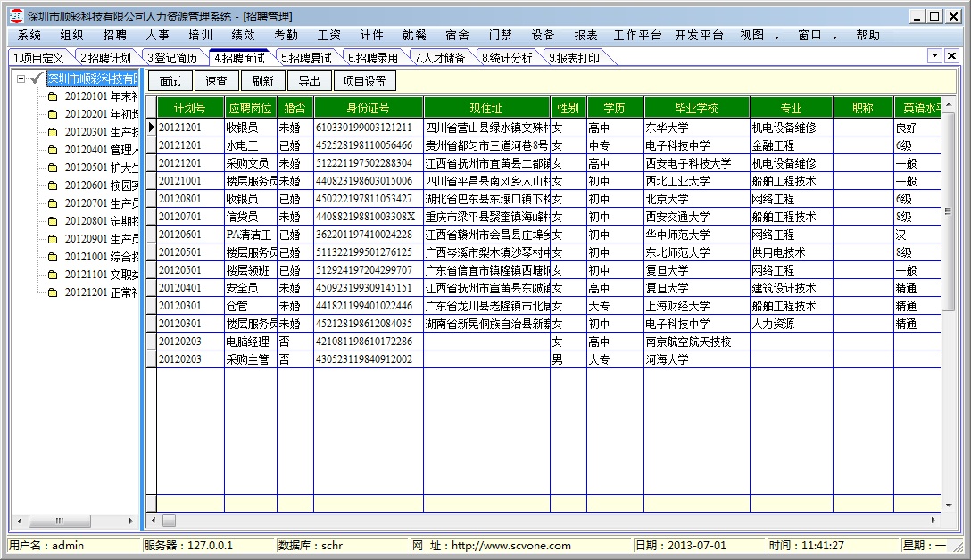
Task: Switch to 3.登记简历 tab
Action: (x=173, y=58)
